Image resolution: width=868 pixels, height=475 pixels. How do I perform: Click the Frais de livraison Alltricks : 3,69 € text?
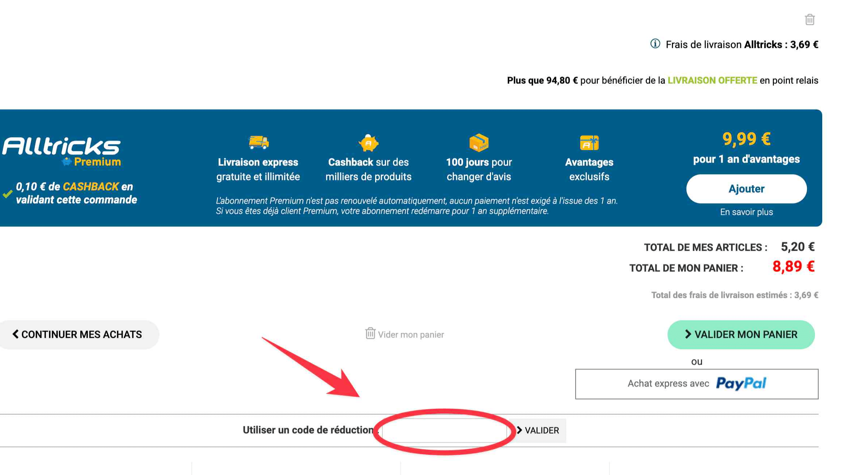(742, 45)
